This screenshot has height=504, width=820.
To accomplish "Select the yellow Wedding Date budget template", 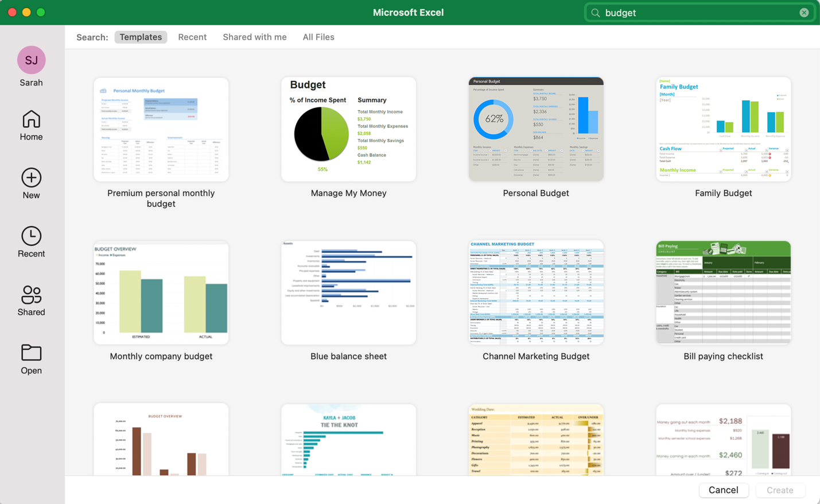I will [536, 440].
